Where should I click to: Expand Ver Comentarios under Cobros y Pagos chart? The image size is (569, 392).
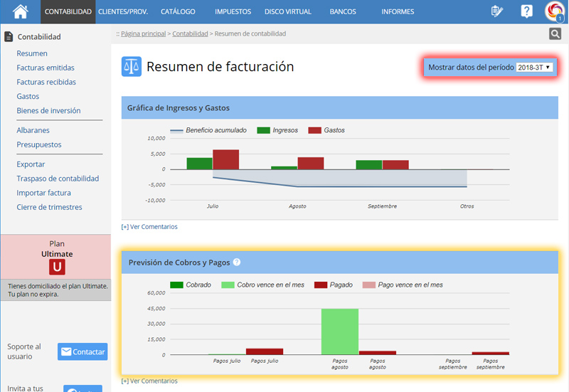tap(149, 381)
